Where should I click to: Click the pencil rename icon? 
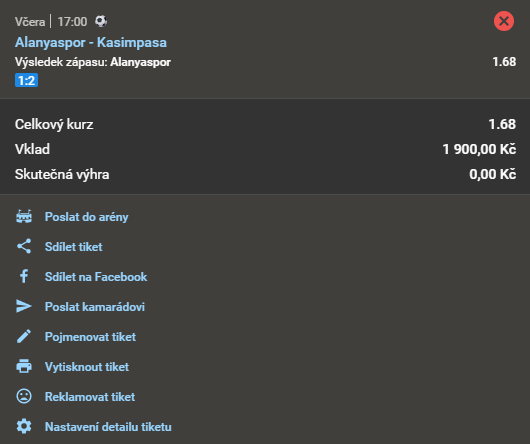[24, 337]
